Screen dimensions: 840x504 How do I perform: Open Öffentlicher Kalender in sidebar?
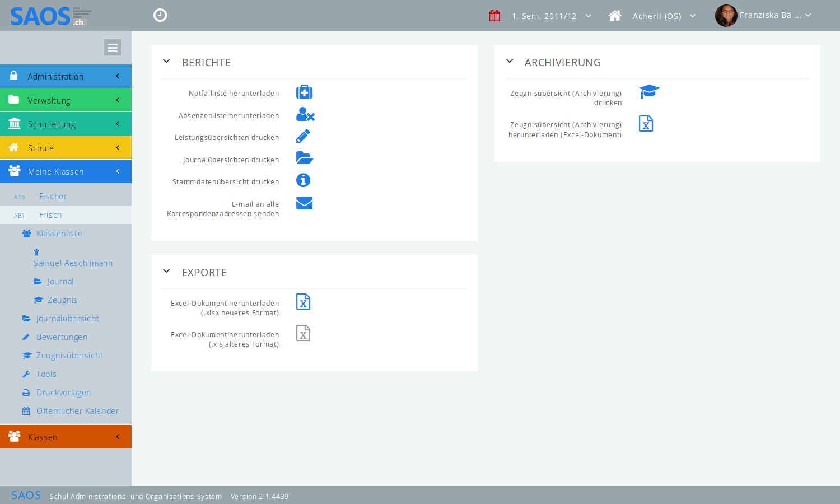[x=77, y=411]
